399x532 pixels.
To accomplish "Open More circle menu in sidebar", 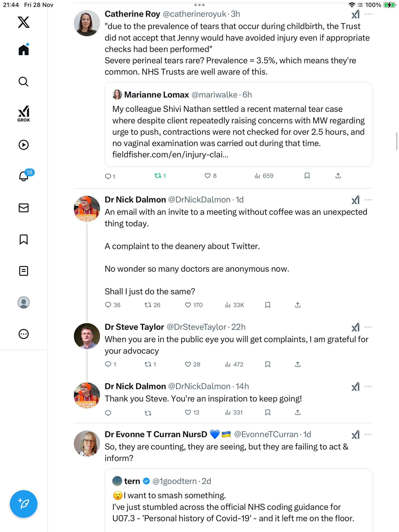I will click(24, 334).
